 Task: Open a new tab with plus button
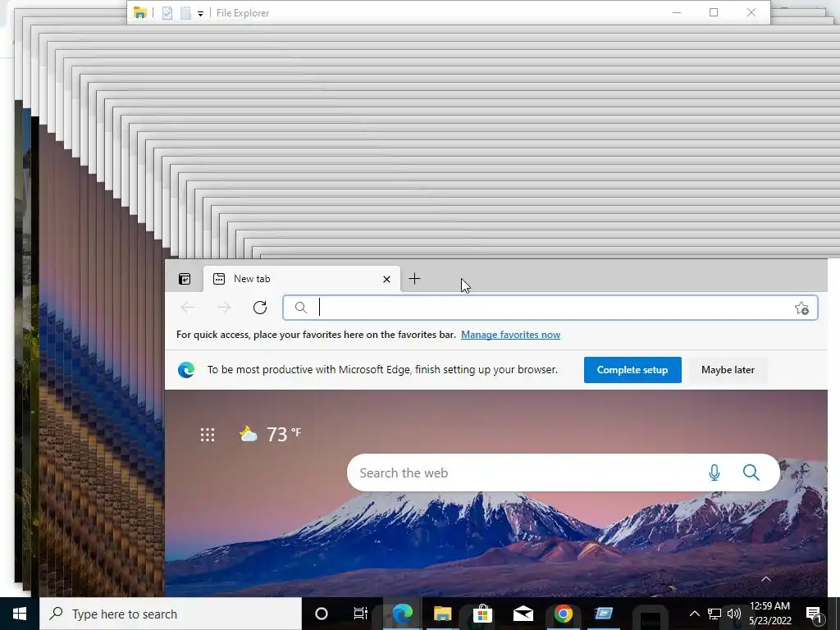[x=414, y=279]
